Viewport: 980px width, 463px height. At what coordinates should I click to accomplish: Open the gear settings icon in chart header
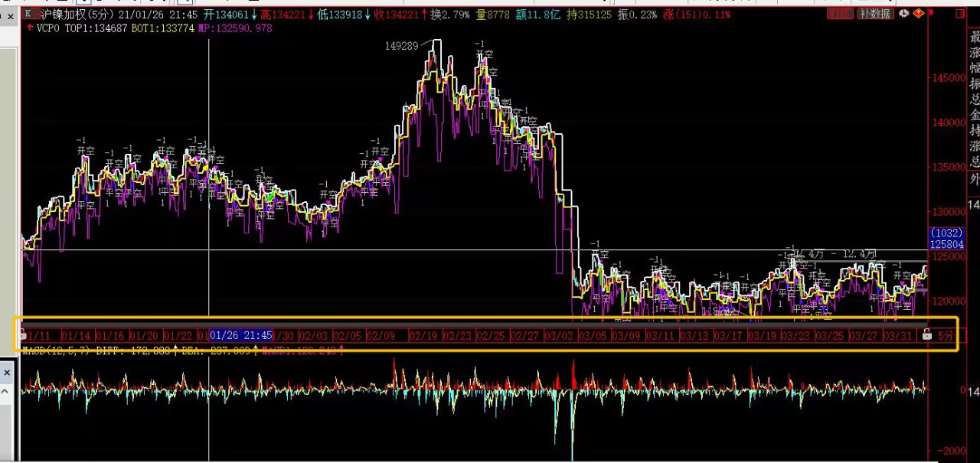904,13
